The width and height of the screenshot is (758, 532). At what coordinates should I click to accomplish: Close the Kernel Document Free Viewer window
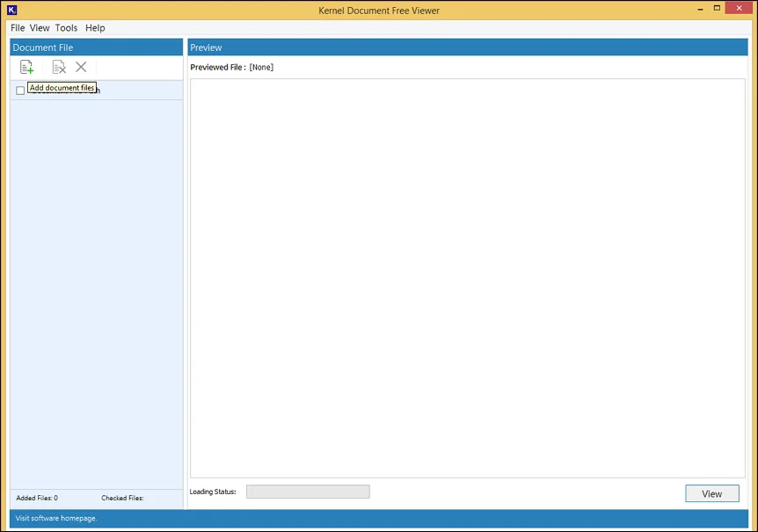740,8
